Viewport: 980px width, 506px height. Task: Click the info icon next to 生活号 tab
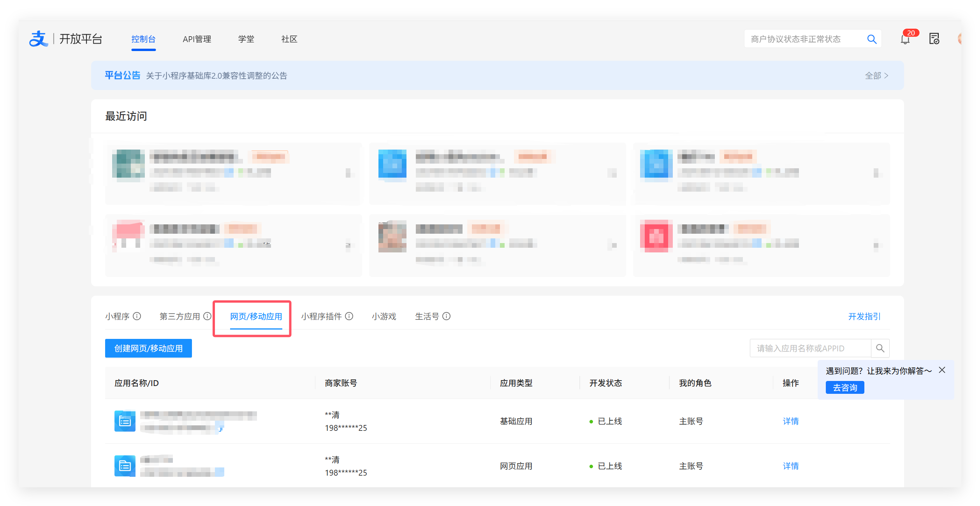tap(447, 316)
